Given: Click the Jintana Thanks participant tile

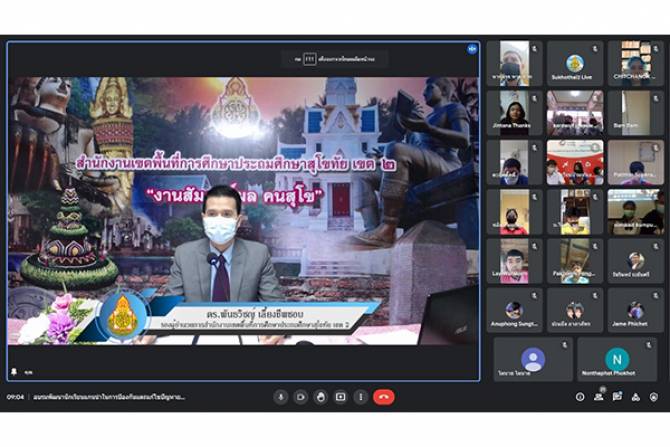Looking at the screenshot, I should [x=515, y=112].
